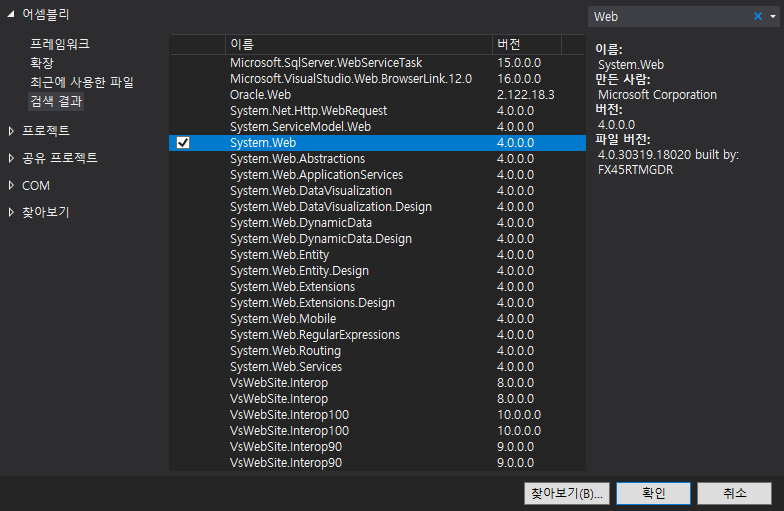Collapse the 어셈블리 tree node
The height and width of the screenshot is (511, 784).
pos(10,14)
